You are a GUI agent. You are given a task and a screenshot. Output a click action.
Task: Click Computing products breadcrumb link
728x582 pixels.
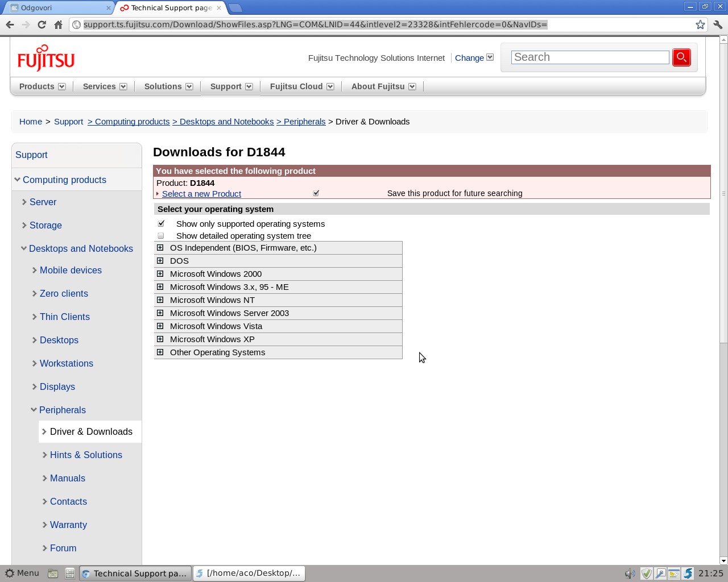coord(129,122)
